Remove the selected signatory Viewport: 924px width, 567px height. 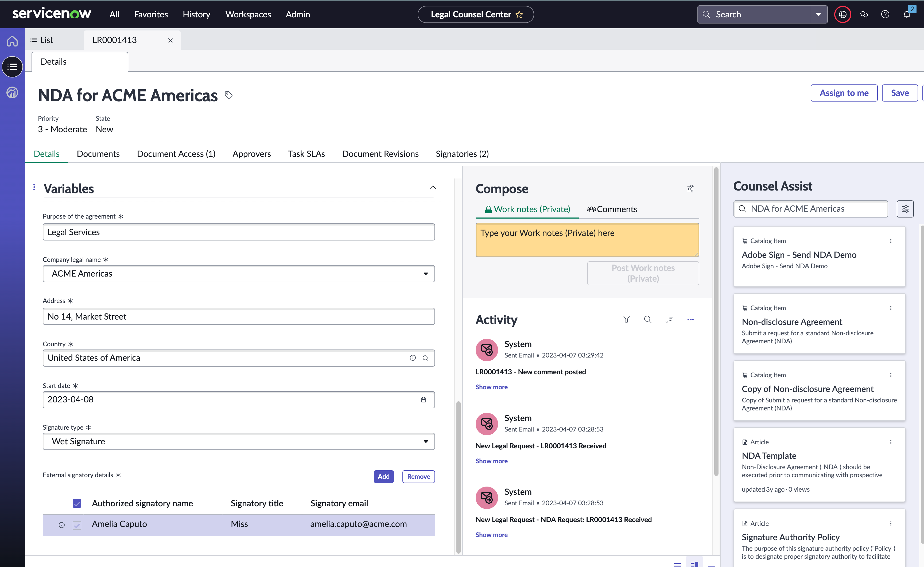(418, 477)
